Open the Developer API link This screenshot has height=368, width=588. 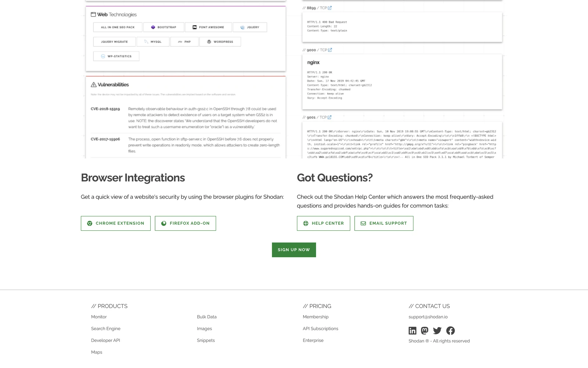click(105, 340)
